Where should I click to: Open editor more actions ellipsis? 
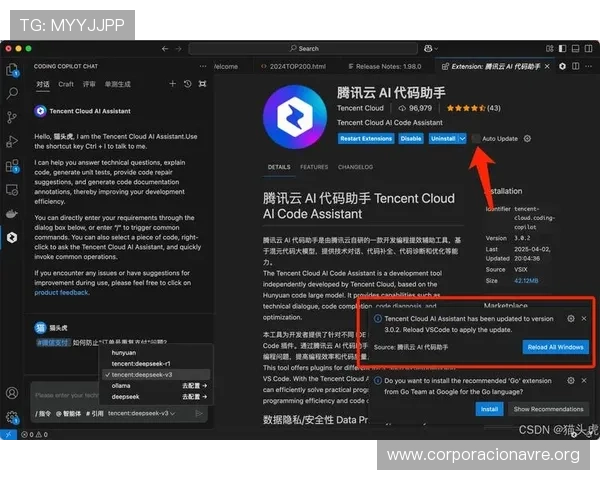589,66
